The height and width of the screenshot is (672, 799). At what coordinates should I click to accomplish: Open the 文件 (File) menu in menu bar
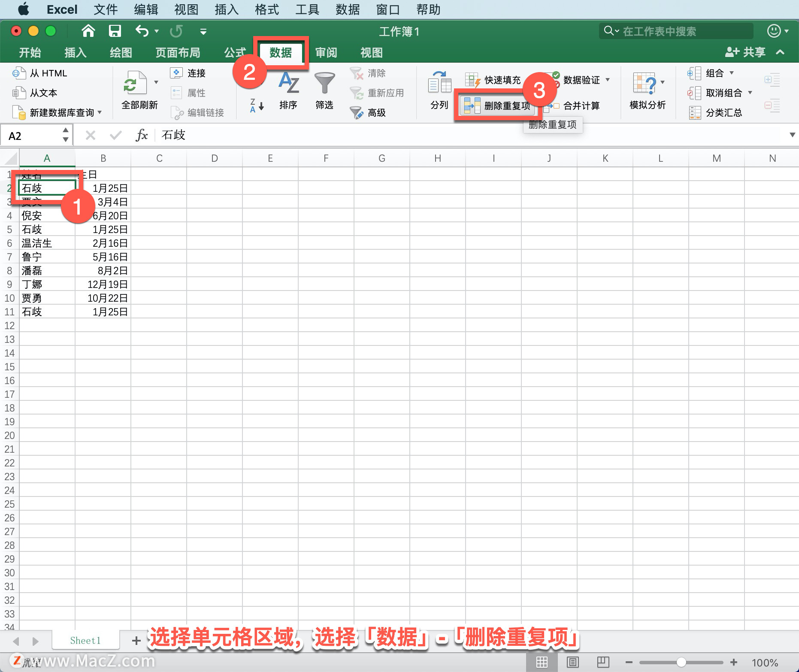106,9
